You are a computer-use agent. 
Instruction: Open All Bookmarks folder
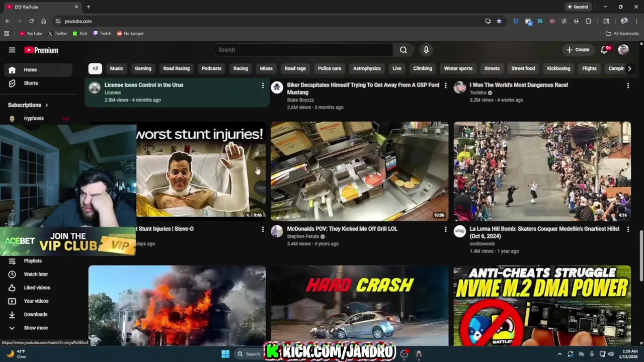point(622,33)
